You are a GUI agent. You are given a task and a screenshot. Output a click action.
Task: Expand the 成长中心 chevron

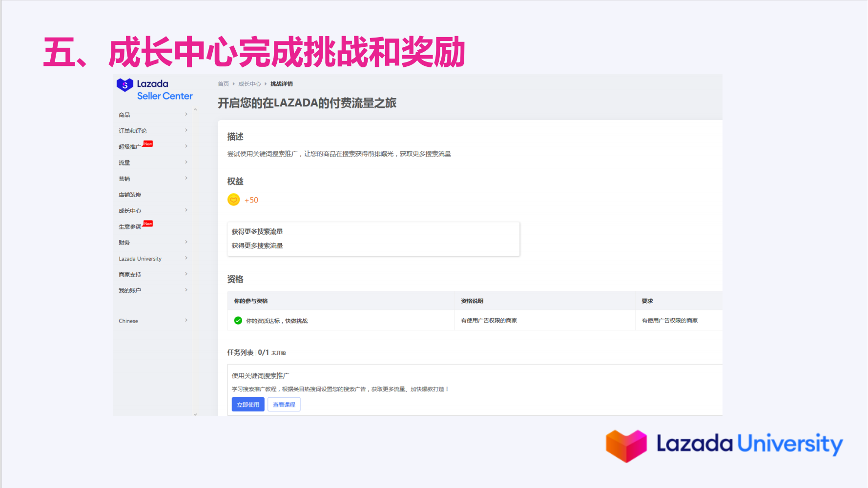pyautogui.click(x=186, y=210)
